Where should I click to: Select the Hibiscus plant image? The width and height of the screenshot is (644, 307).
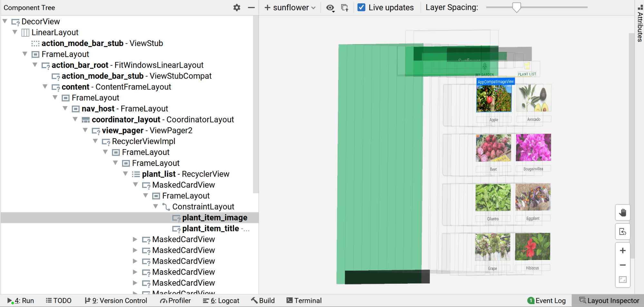coord(533,247)
